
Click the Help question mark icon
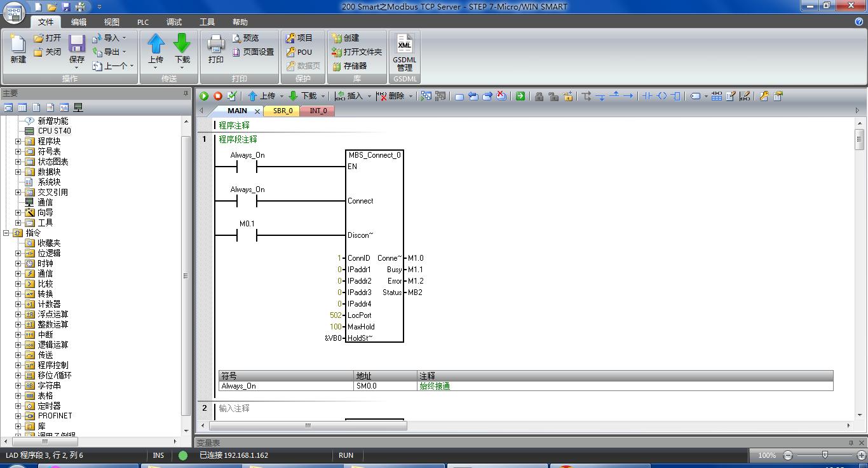[859, 22]
